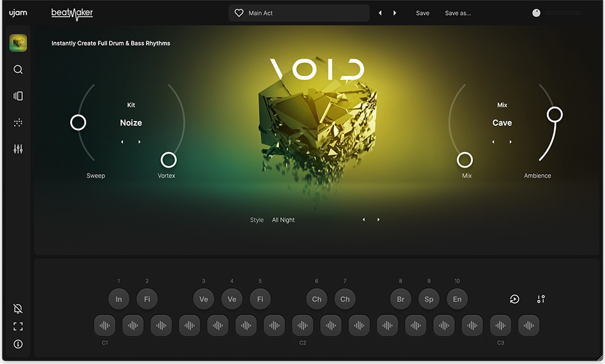Click the Save as... button
Image resolution: width=605 pixels, height=364 pixels.
(457, 13)
